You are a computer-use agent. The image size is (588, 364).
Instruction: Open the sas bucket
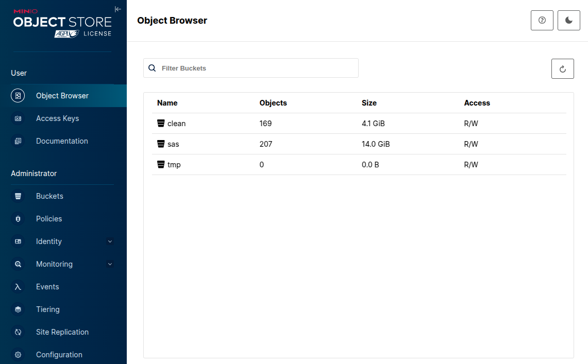(173, 144)
